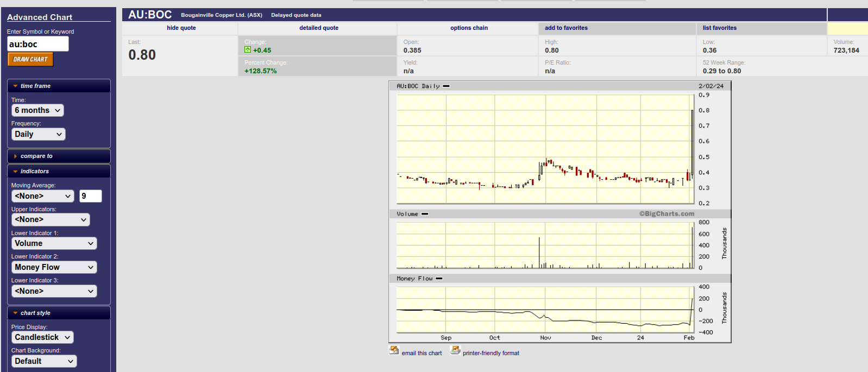Open Lower Indicator 2 Money Flow dropdown
868x372 pixels.
(x=54, y=267)
